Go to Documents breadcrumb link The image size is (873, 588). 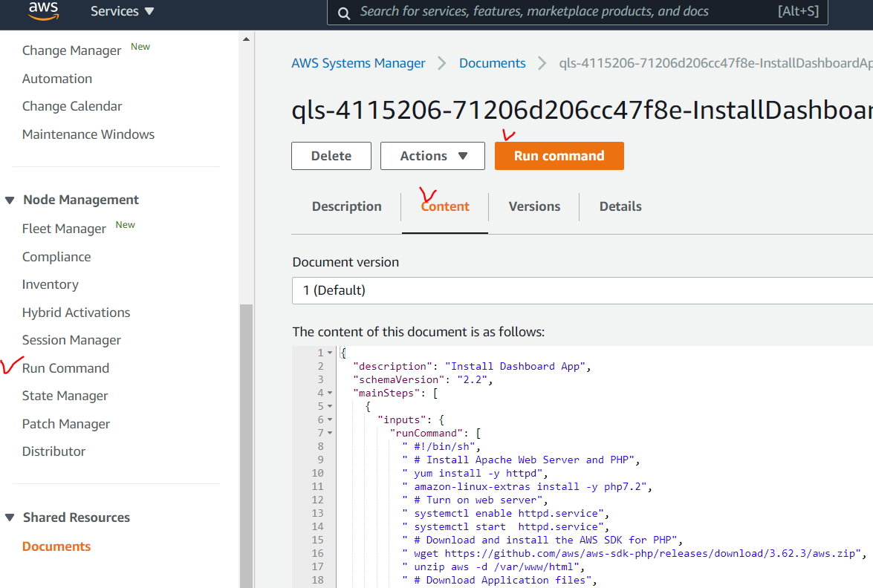(x=492, y=63)
